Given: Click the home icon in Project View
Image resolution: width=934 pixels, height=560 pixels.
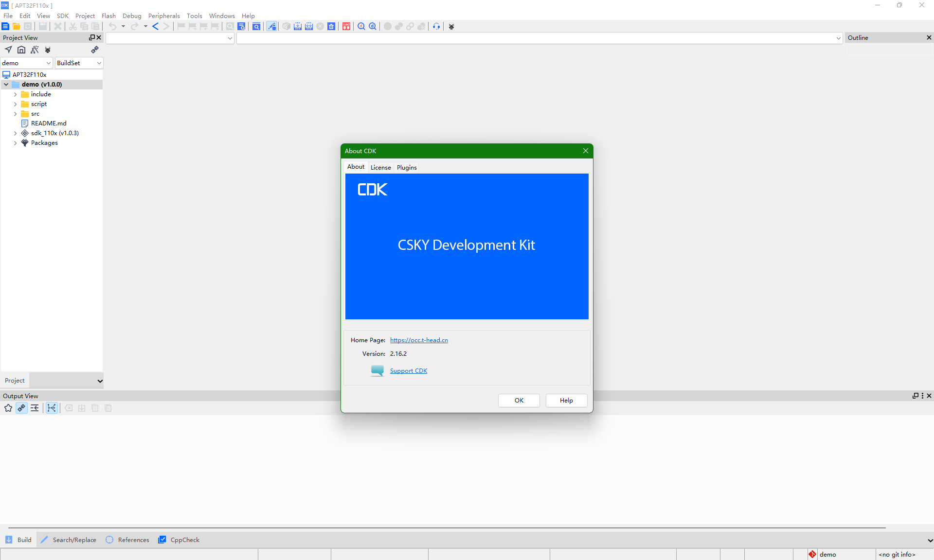Looking at the screenshot, I should [21, 50].
